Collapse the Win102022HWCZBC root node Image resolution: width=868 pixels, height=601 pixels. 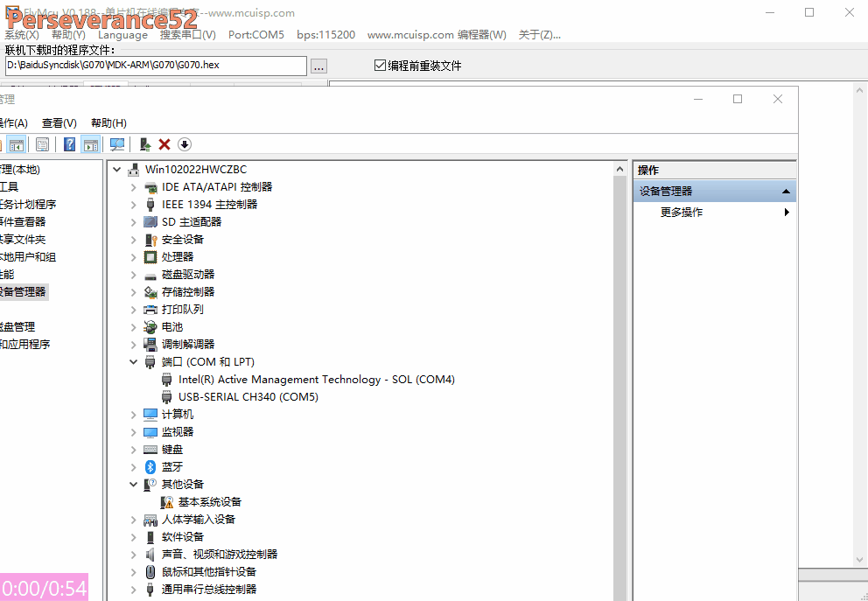[116, 170]
